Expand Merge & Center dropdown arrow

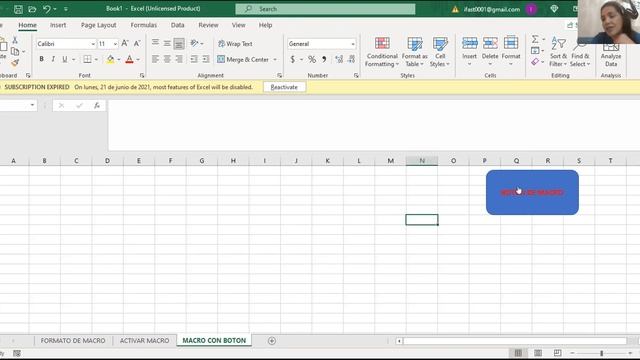tap(275, 60)
